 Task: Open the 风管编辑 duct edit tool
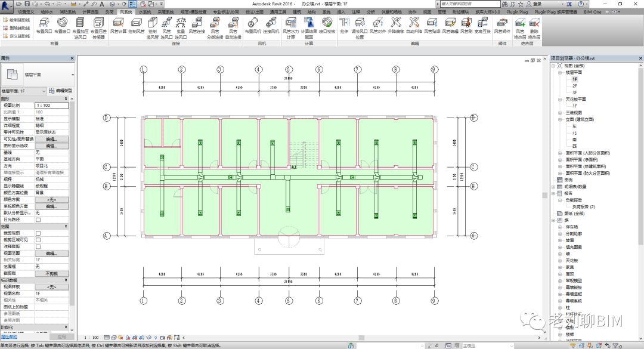click(450, 25)
